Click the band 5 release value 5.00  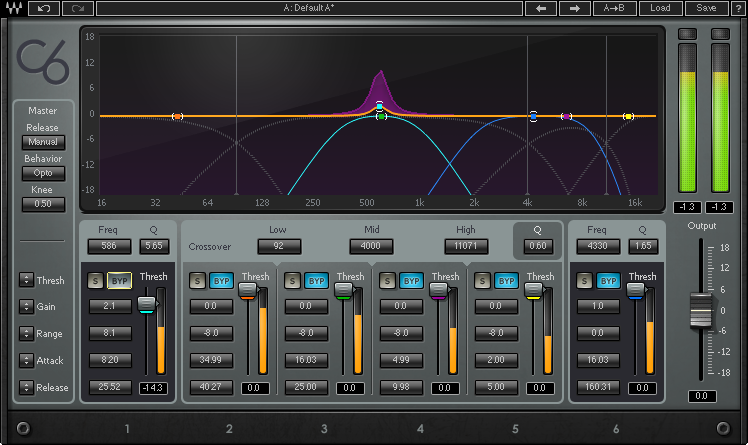496,387
